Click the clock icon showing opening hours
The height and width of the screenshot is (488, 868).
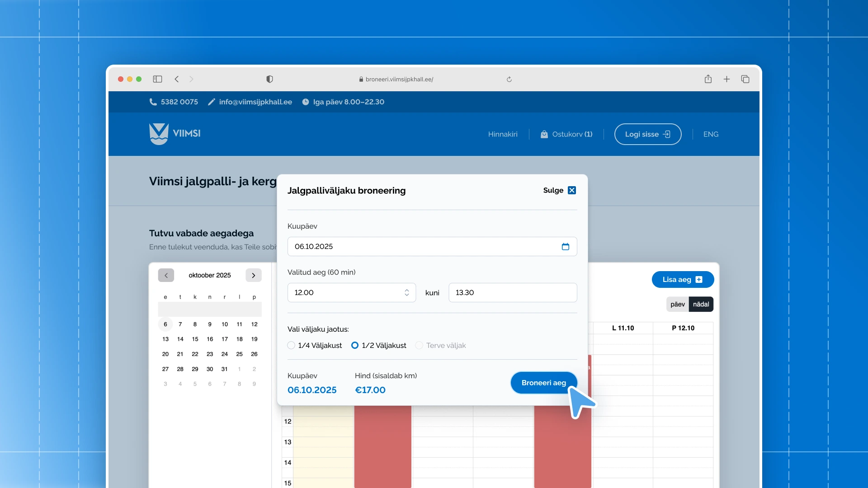coord(306,102)
